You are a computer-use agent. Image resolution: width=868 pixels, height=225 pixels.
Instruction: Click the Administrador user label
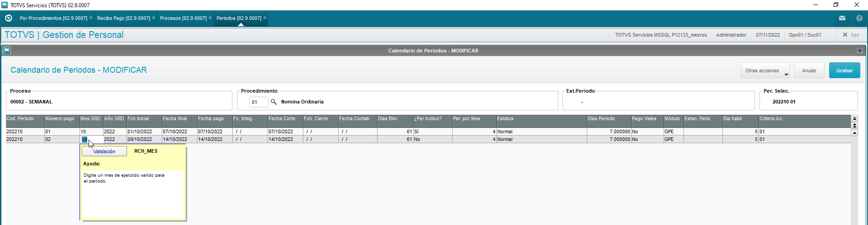pos(731,35)
